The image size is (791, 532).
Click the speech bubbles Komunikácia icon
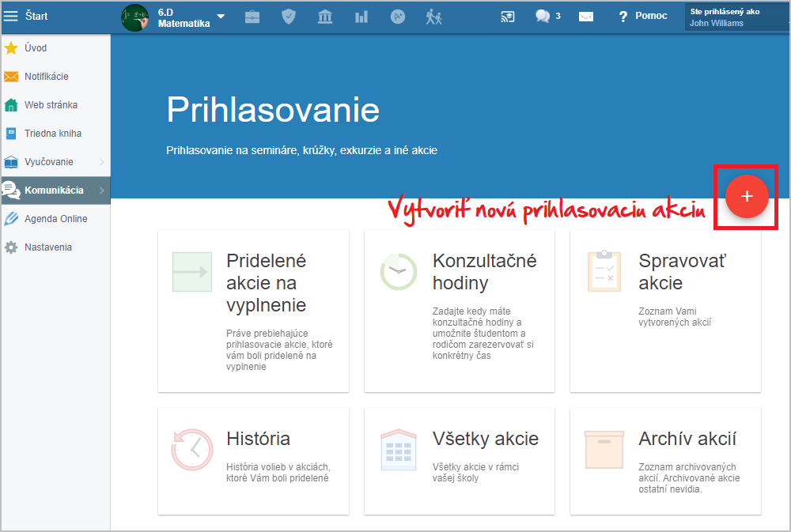[x=10, y=190]
